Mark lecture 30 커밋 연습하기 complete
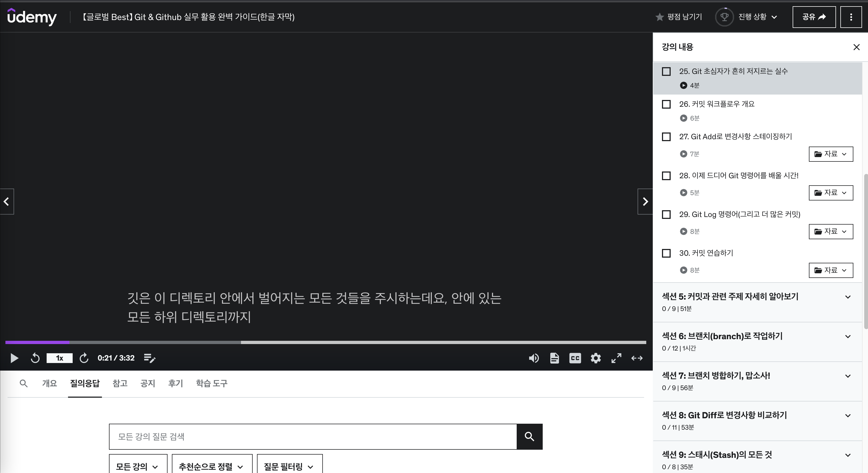Image resolution: width=868 pixels, height=473 pixels. [x=666, y=253]
